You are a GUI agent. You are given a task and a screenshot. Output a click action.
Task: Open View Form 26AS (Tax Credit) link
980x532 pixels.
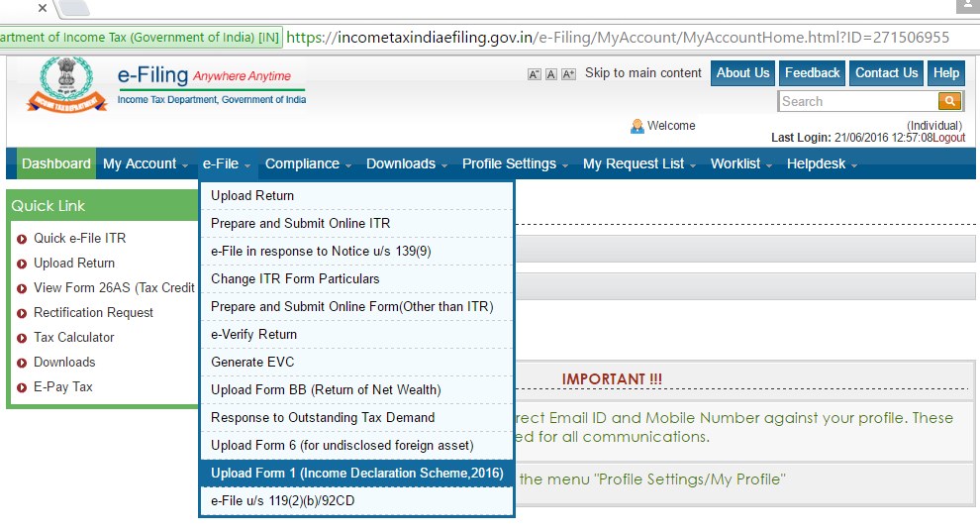click(115, 287)
